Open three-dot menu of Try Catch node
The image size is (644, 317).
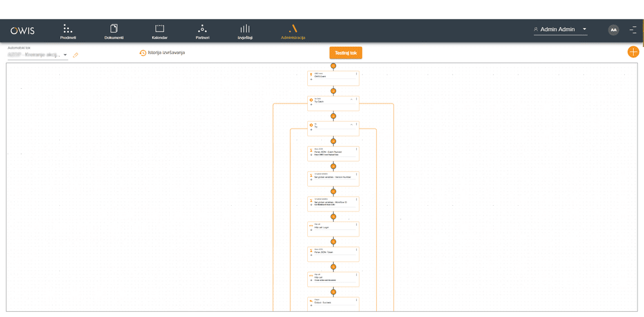click(x=357, y=99)
